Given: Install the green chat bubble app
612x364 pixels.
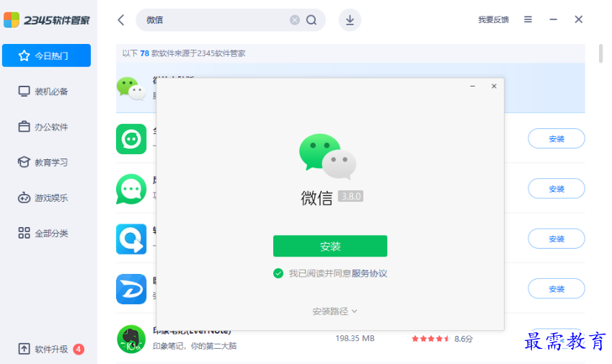Looking at the screenshot, I should pos(556,189).
